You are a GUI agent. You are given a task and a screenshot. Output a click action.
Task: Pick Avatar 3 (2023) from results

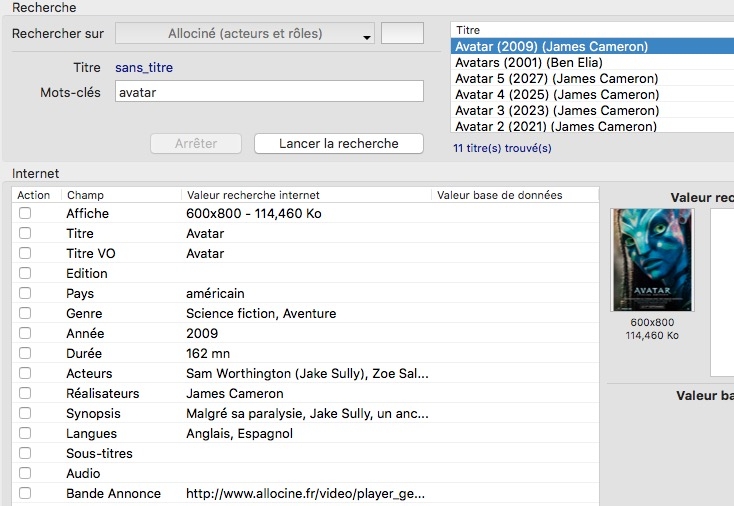(x=556, y=111)
